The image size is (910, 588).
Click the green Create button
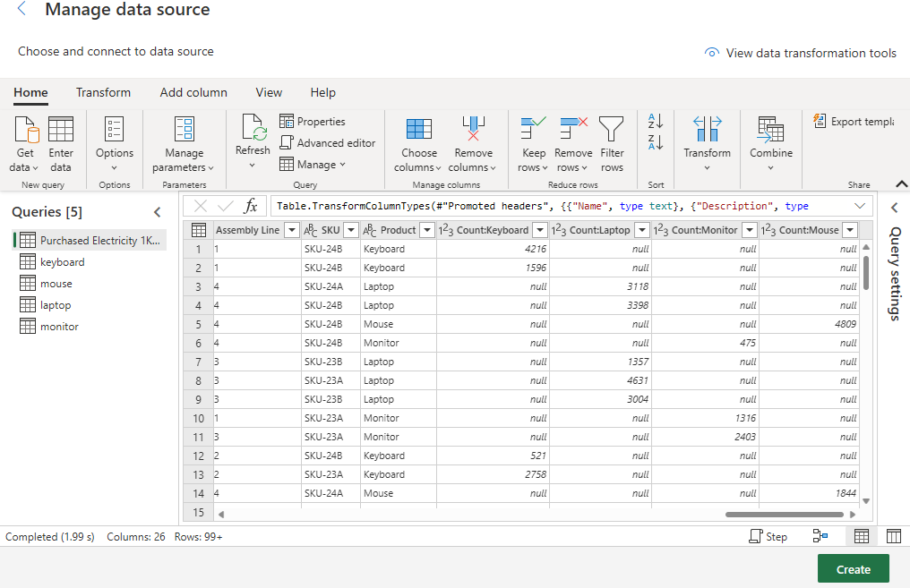click(x=853, y=569)
